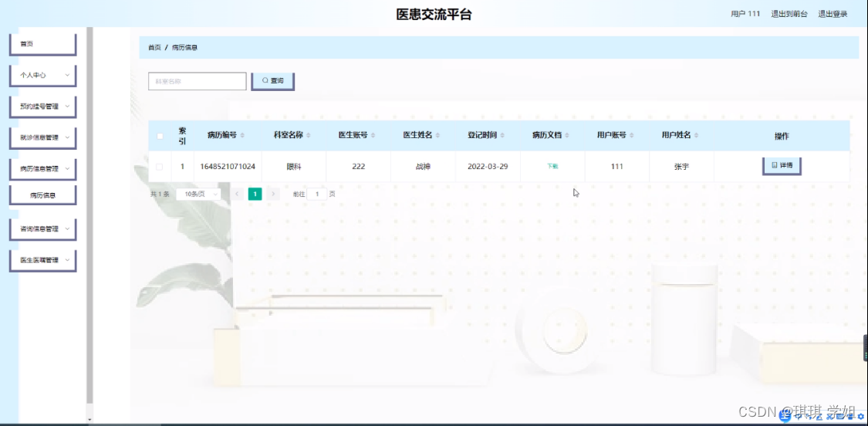This screenshot has height=426, width=868.
Task: Sort by the 用户账号 column arrows
Action: pyautogui.click(x=632, y=136)
